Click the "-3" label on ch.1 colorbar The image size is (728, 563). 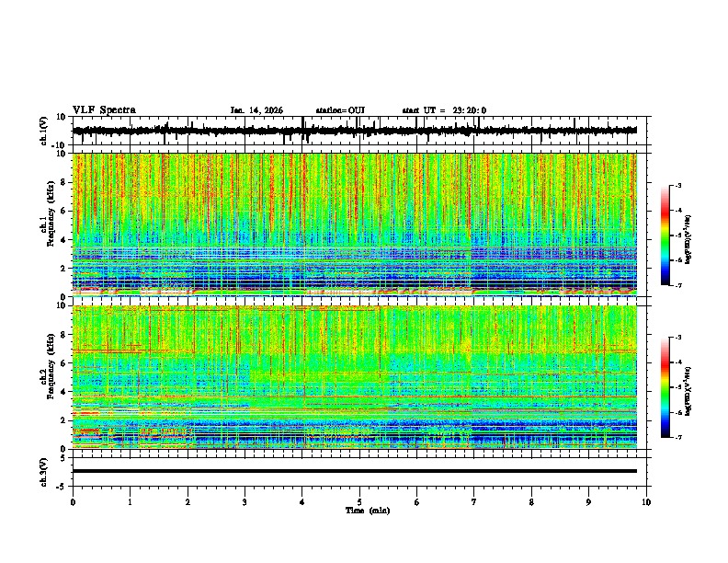point(677,185)
